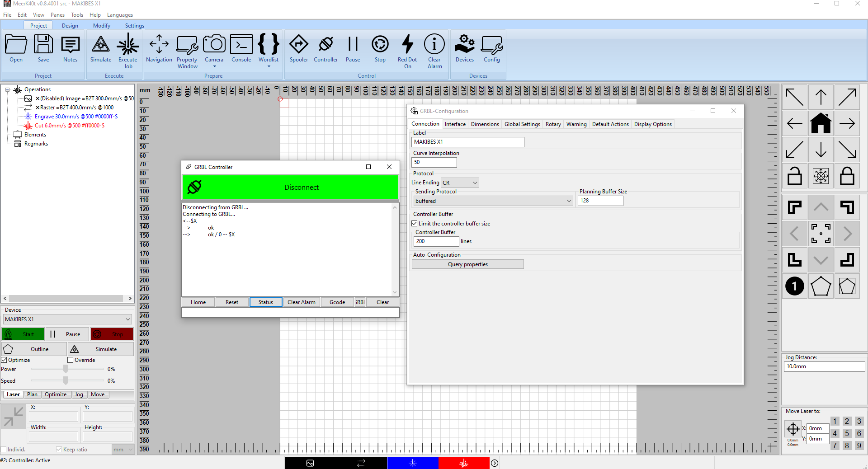The height and width of the screenshot is (469, 868).
Task: Click the Outline button
Action: 34,349
